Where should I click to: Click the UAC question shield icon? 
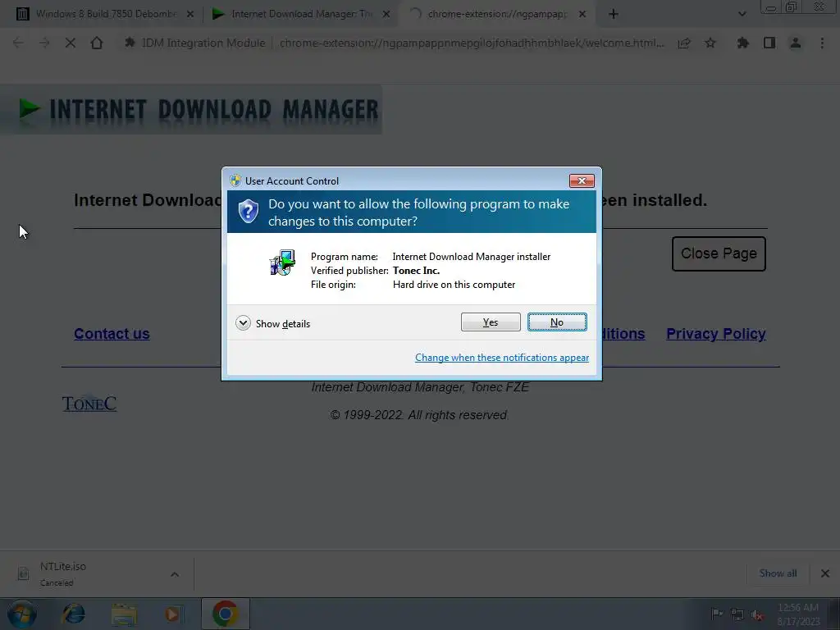[248, 211]
